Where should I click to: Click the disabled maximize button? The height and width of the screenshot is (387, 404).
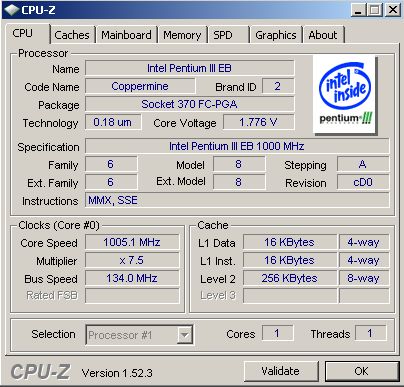pyautogui.click(x=375, y=10)
